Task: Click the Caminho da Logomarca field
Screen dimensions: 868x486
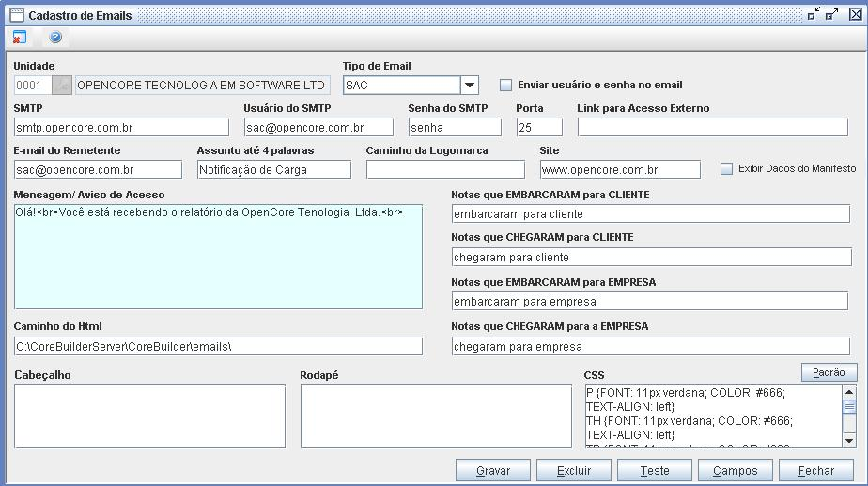Action: point(445,169)
